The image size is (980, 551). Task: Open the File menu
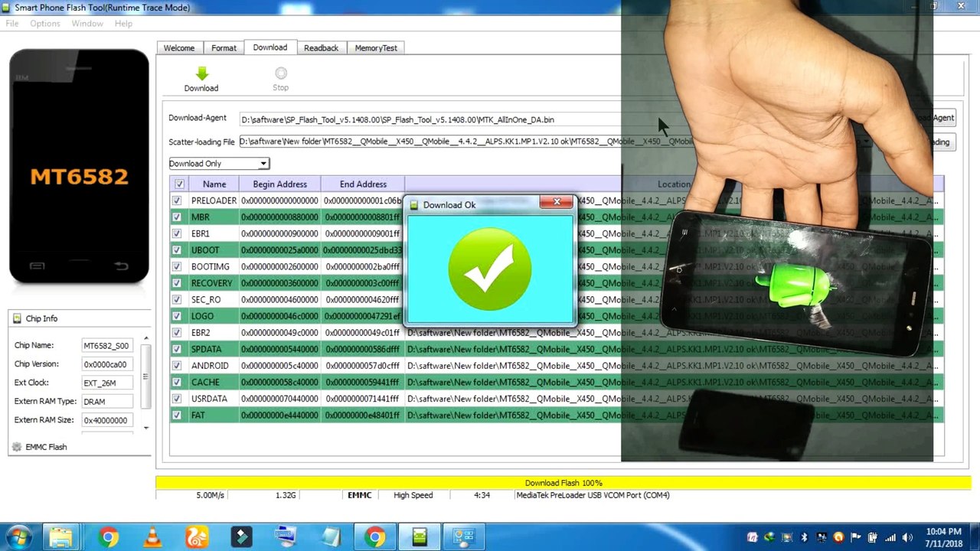click(x=12, y=24)
